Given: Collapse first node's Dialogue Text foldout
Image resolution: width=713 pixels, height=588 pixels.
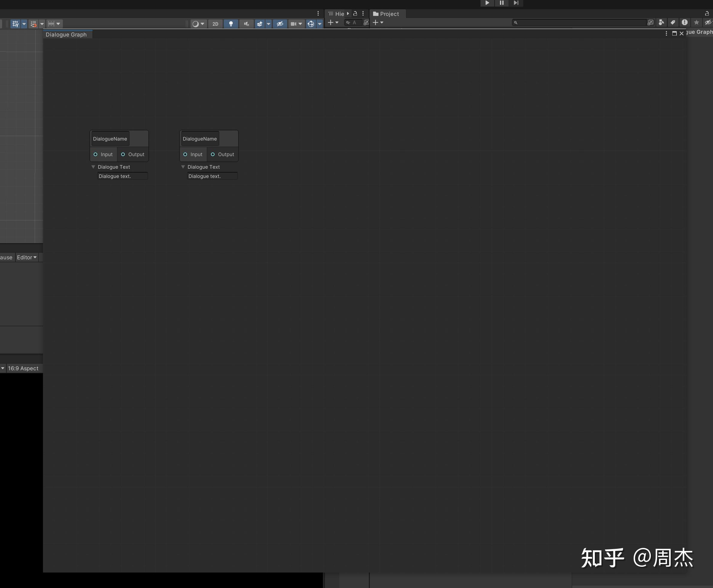Looking at the screenshot, I should [94, 167].
